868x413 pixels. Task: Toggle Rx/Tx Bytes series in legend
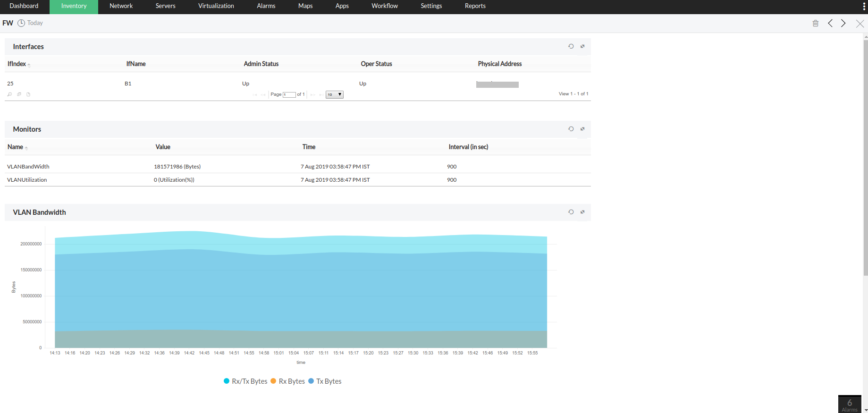pyautogui.click(x=245, y=381)
